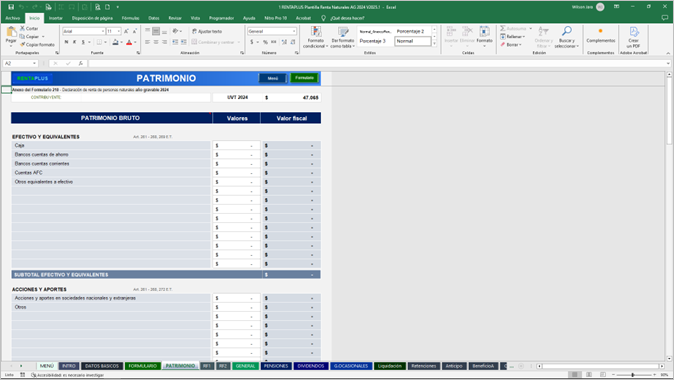The width and height of the screenshot is (674, 380).
Task: Apply thousands separator style
Action: coord(273,42)
